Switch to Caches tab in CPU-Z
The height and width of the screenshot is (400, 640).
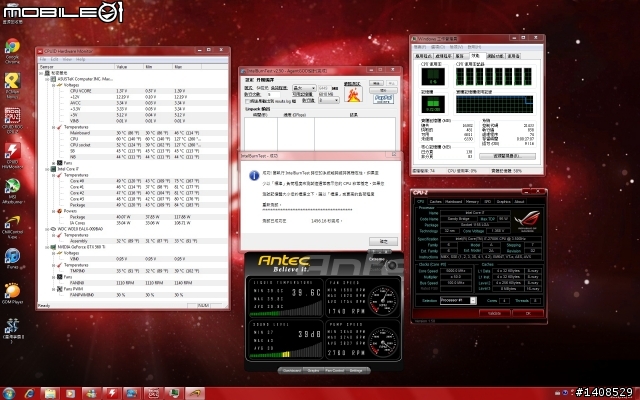click(x=436, y=202)
